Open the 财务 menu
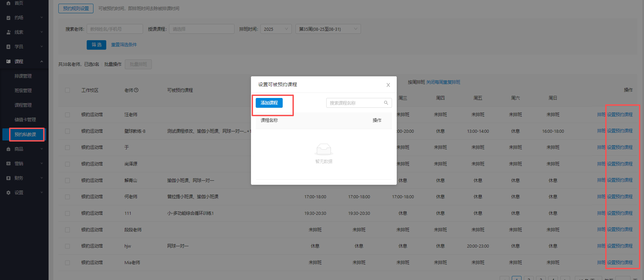Image resolution: width=644 pixels, height=280 pixels. (x=24, y=178)
